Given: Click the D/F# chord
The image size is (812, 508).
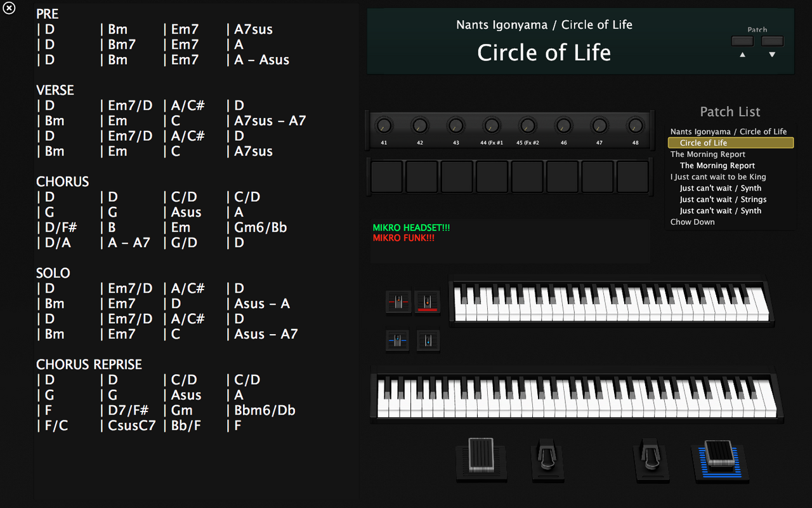Looking at the screenshot, I should click(62, 227).
